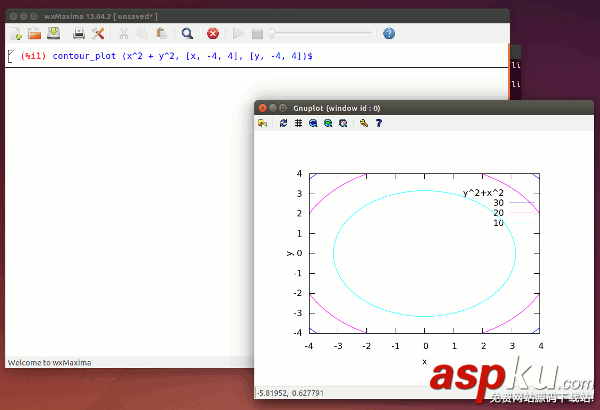Click the Paste clipboard icon
This screenshot has width=600, height=410.
click(161, 34)
